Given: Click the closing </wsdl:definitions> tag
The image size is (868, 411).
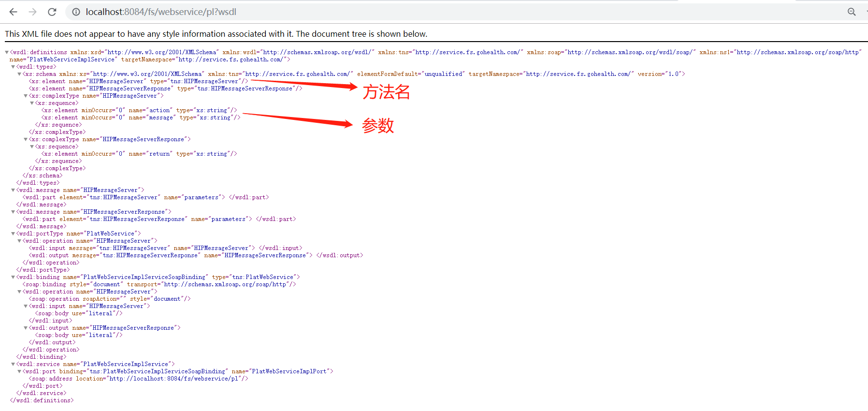Looking at the screenshot, I should coord(42,400).
